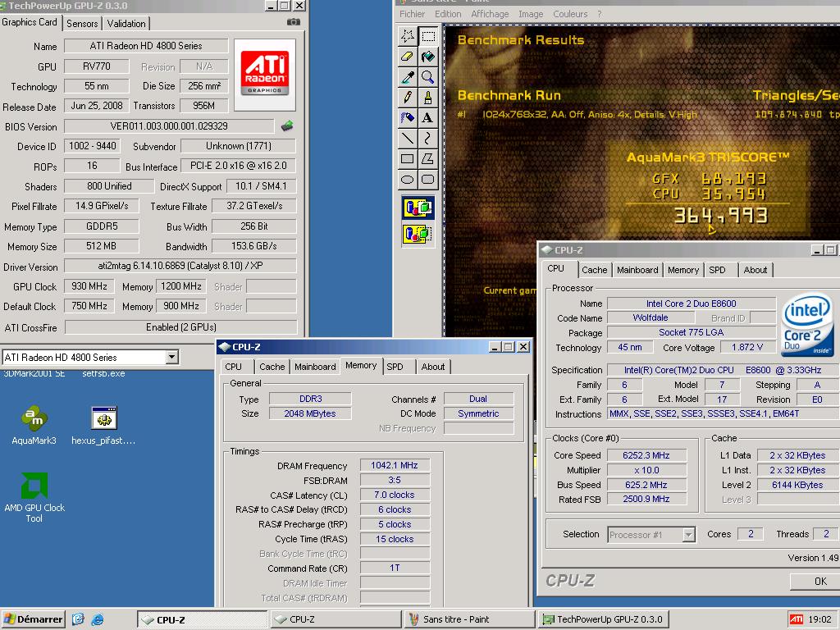Viewport: 840px width, 630px height.
Task: Click the ATI tray icon in taskbar
Action: pos(797,619)
